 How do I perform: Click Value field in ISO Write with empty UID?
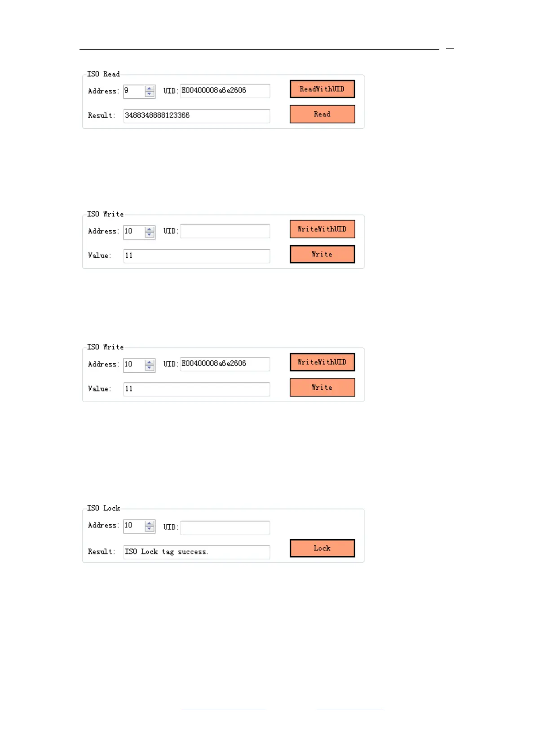196,256
